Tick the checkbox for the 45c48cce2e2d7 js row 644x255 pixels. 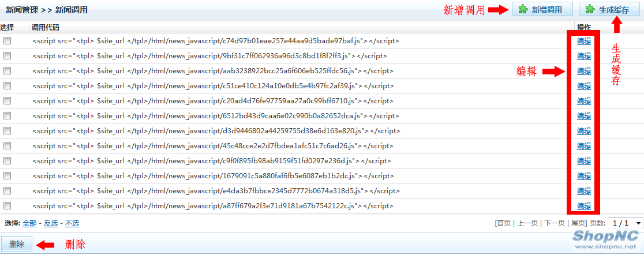coord(8,146)
